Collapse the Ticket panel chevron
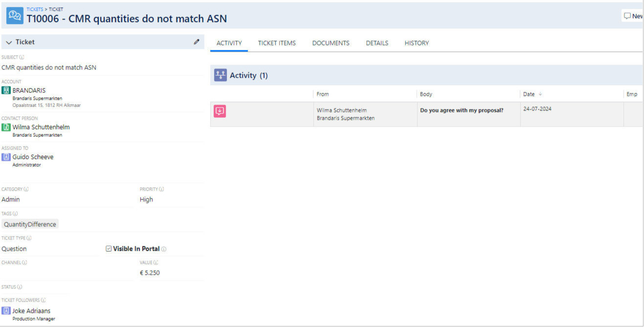The width and height of the screenshot is (644, 327). tap(9, 43)
